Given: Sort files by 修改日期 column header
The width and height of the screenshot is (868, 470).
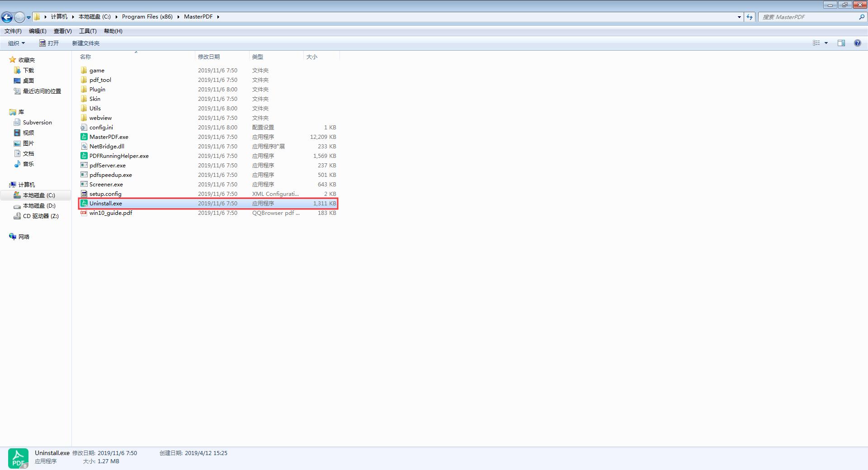Looking at the screenshot, I should (x=209, y=57).
